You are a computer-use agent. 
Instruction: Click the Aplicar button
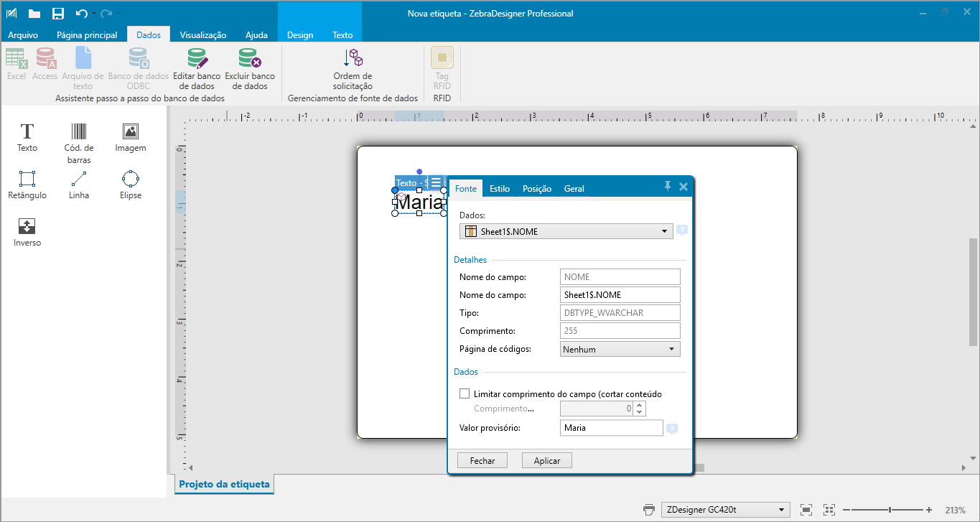[x=546, y=460]
